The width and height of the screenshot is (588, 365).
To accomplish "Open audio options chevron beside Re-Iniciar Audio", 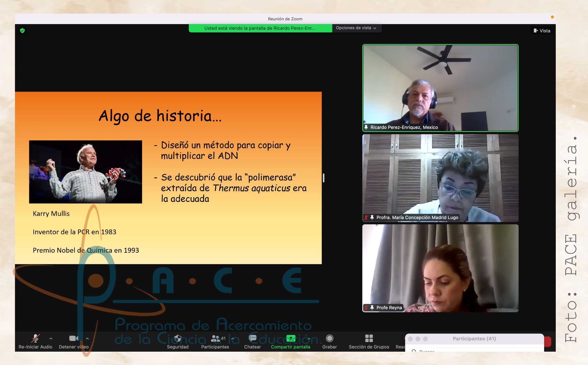I will [51, 339].
